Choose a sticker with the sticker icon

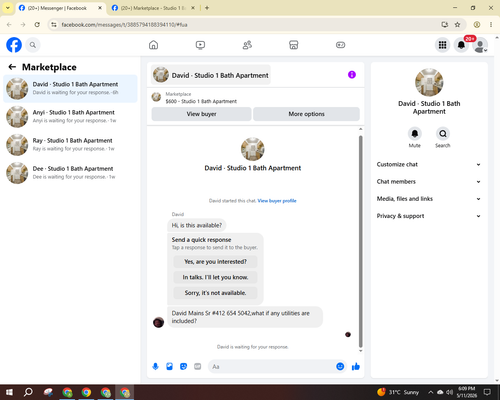(183, 367)
